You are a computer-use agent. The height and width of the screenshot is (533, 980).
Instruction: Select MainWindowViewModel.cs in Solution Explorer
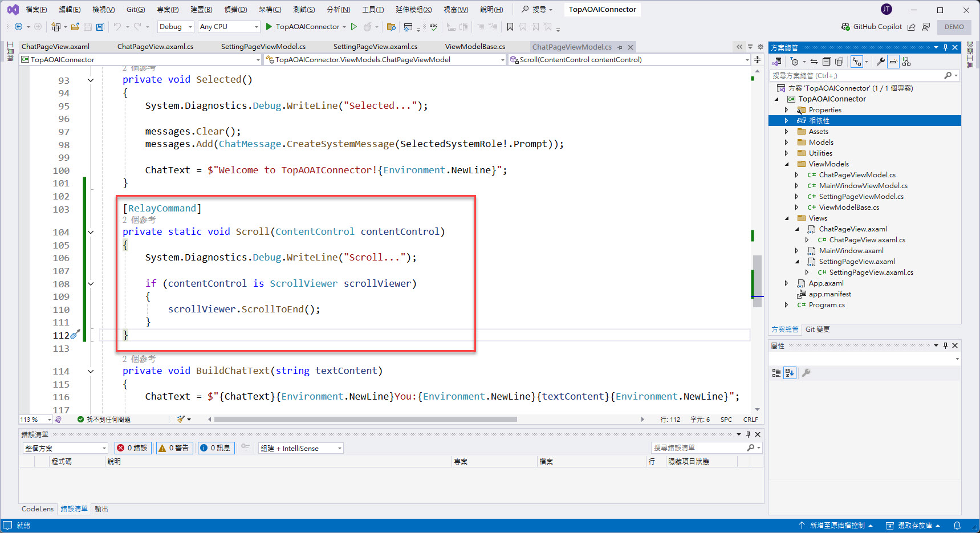863,186
